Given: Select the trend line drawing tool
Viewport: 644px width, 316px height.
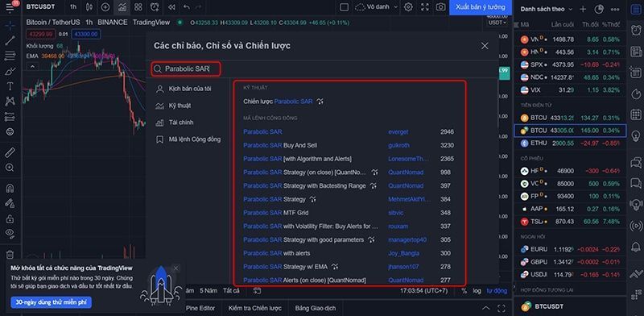Looking at the screenshot, I should point(10,40).
